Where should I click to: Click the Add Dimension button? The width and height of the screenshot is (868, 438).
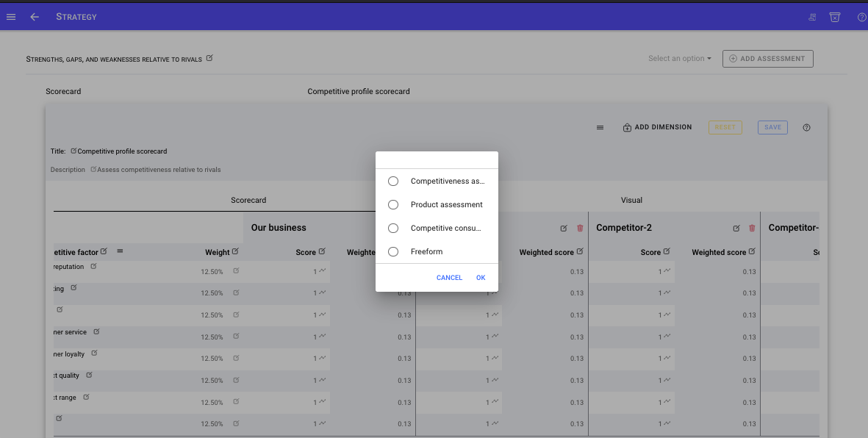pos(657,127)
